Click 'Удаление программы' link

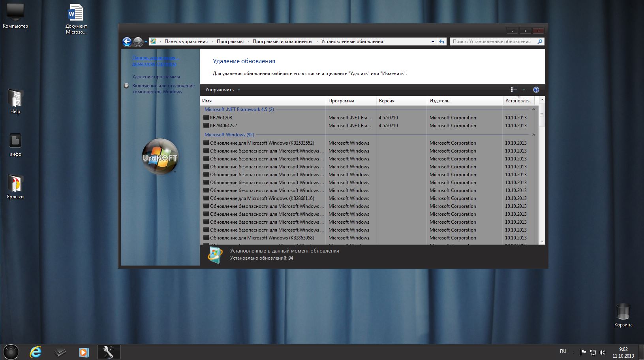point(156,77)
